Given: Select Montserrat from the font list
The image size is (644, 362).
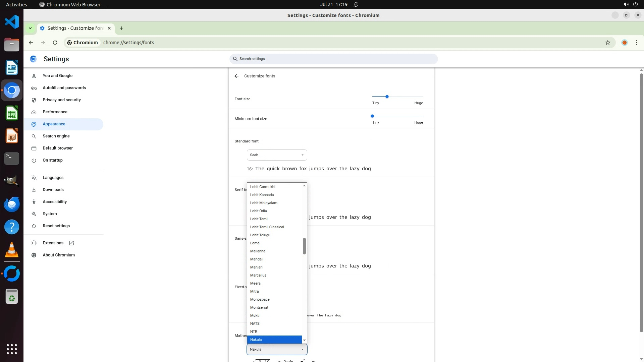Looking at the screenshot, I should pos(259,307).
